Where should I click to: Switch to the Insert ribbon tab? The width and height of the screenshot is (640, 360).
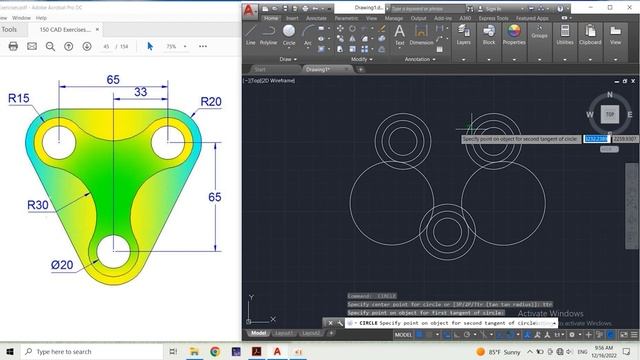click(292, 18)
